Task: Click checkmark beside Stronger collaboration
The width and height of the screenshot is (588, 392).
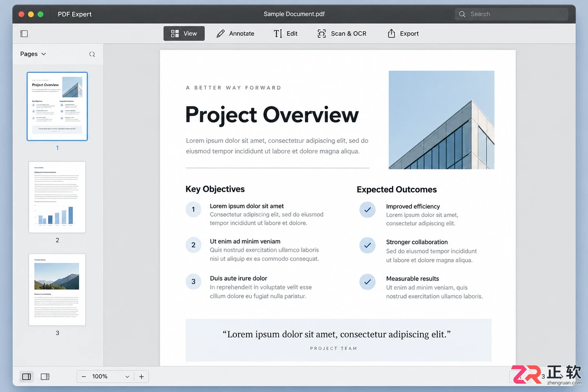Action: pyautogui.click(x=367, y=245)
